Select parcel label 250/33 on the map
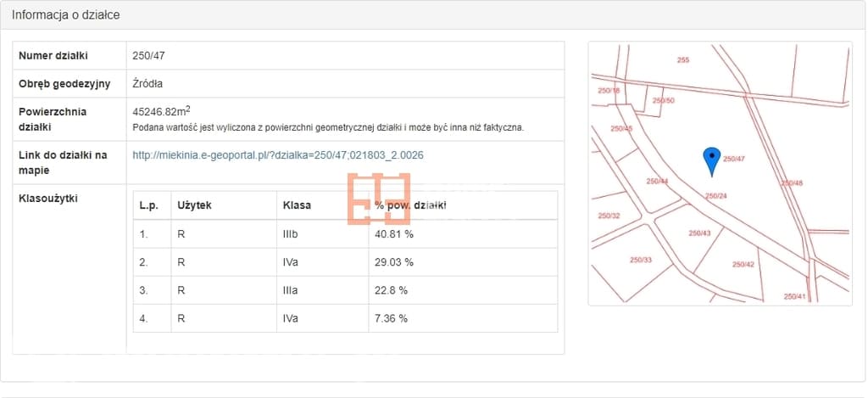 click(641, 260)
